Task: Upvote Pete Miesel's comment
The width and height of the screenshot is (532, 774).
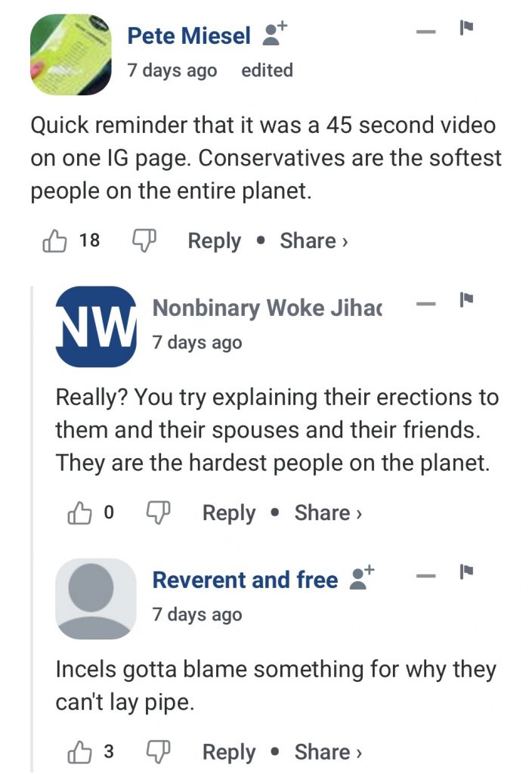Action: (x=54, y=241)
